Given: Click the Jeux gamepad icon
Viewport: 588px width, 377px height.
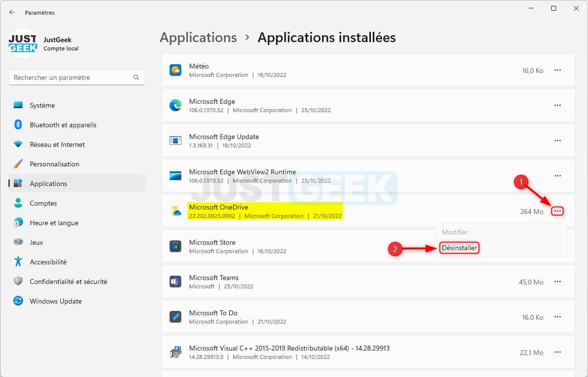Looking at the screenshot, I should click(18, 242).
